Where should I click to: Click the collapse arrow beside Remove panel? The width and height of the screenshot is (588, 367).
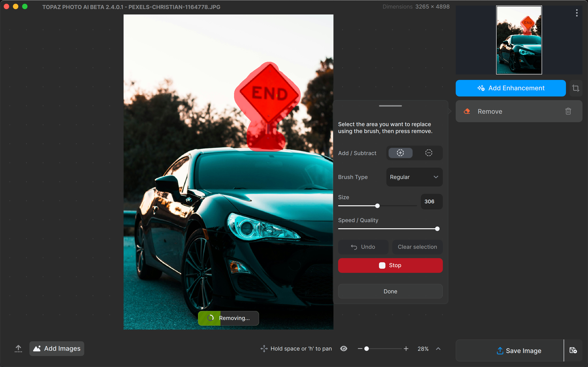click(x=450, y=111)
